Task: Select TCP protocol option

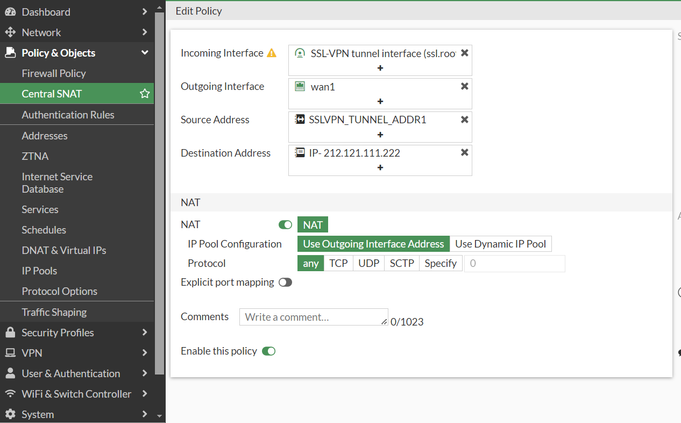Action: pyautogui.click(x=338, y=263)
